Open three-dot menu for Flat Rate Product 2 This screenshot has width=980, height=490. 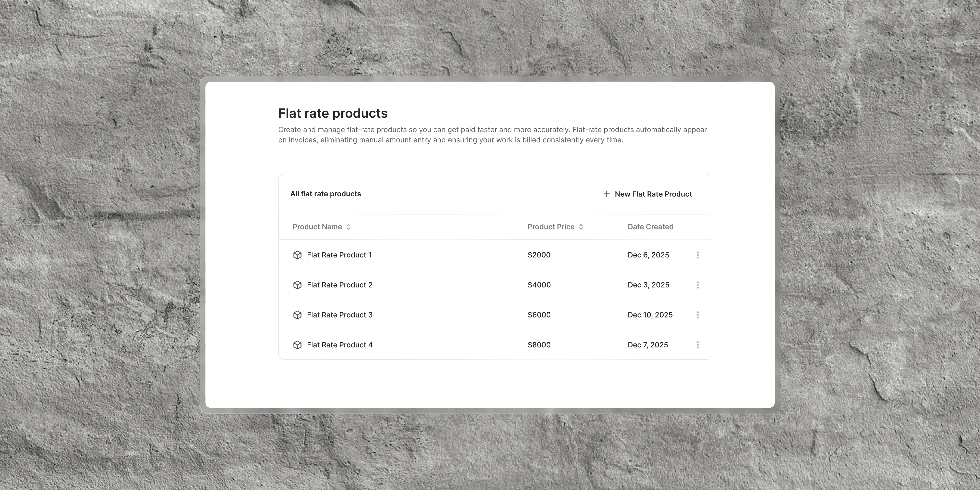(697, 285)
